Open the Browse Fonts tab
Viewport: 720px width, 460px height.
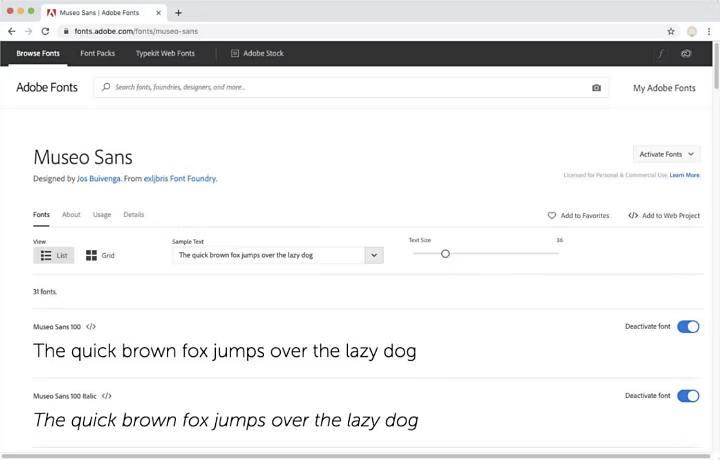click(x=38, y=53)
